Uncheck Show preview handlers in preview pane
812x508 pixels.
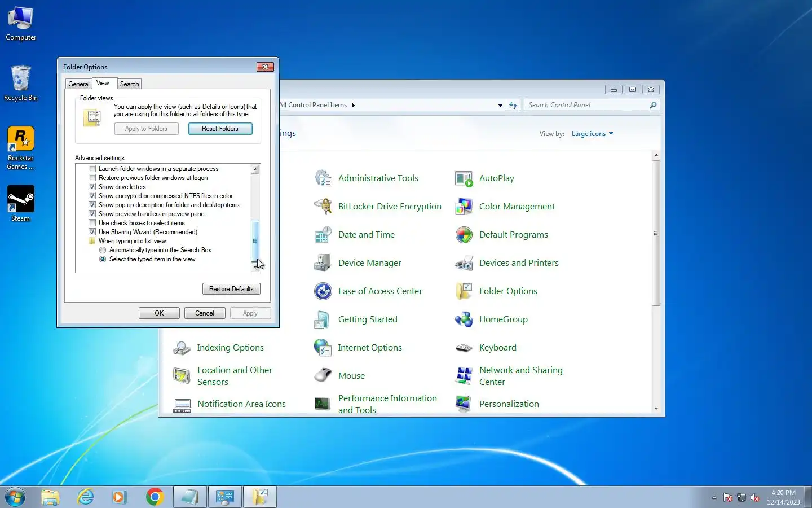pyautogui.click(x=92, y=214)
